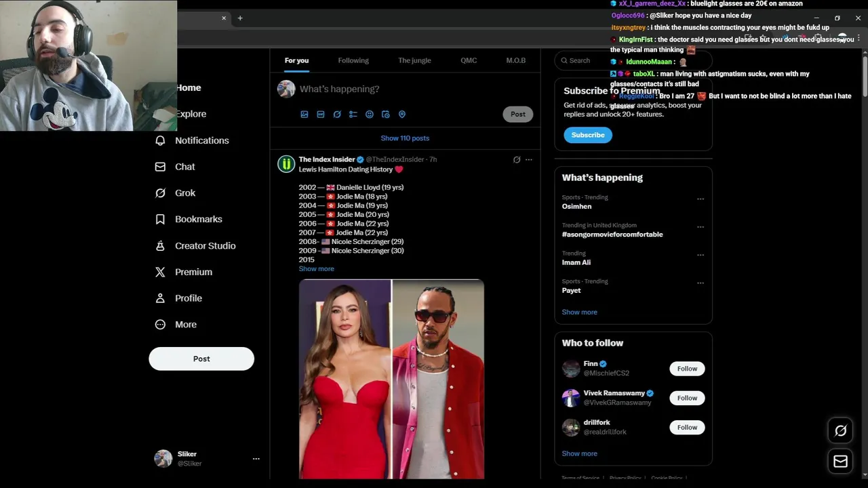Open The Index Insider avatar
868x488 pixels.
pyautogui.click(x=286, y=164)
